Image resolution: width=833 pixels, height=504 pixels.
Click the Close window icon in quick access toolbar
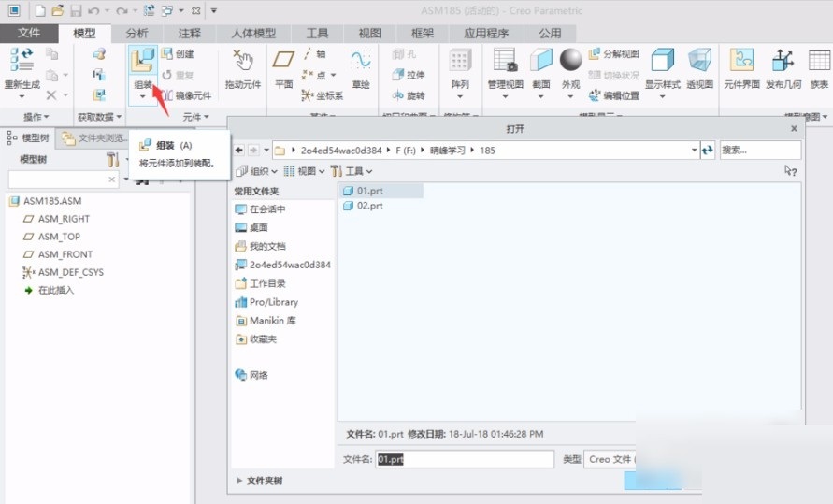tap(196, 10)
